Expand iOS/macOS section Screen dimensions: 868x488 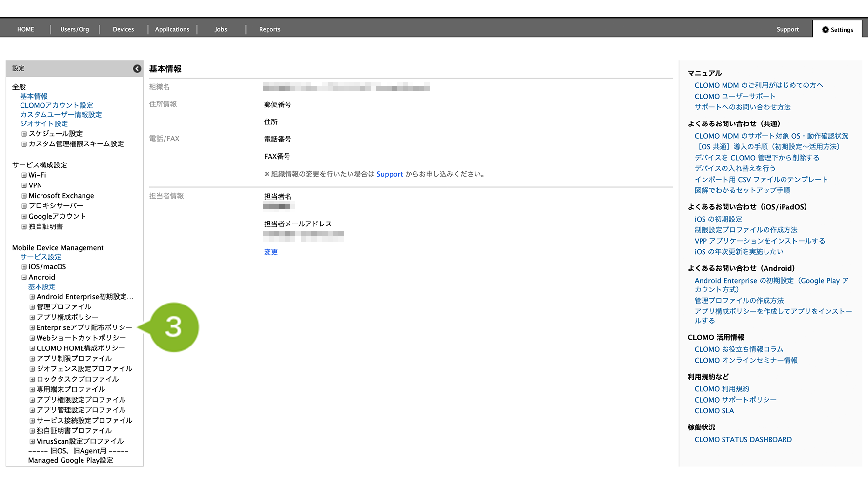[24, 267]
